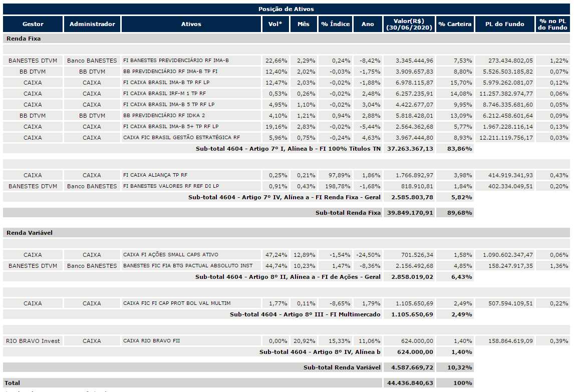
Task: Click sub-total value 2.858.019,02
Action: (x=412, y=277)
